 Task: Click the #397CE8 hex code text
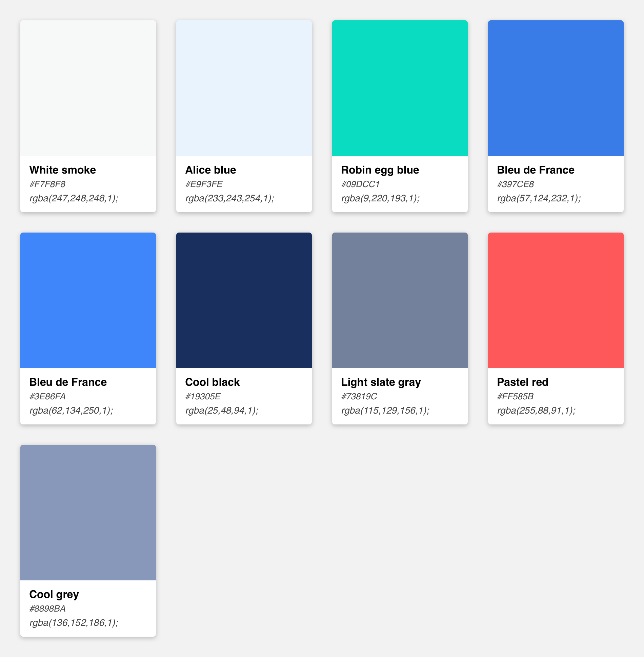(x=515, y=184)
